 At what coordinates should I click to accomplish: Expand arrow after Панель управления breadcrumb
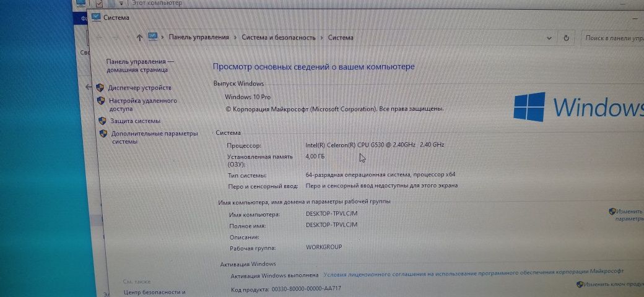(235, 37)
